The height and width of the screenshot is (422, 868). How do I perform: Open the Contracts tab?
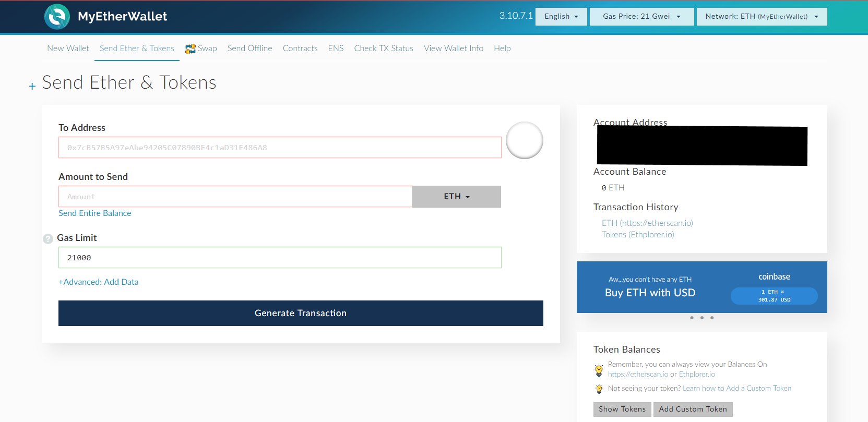300,48
